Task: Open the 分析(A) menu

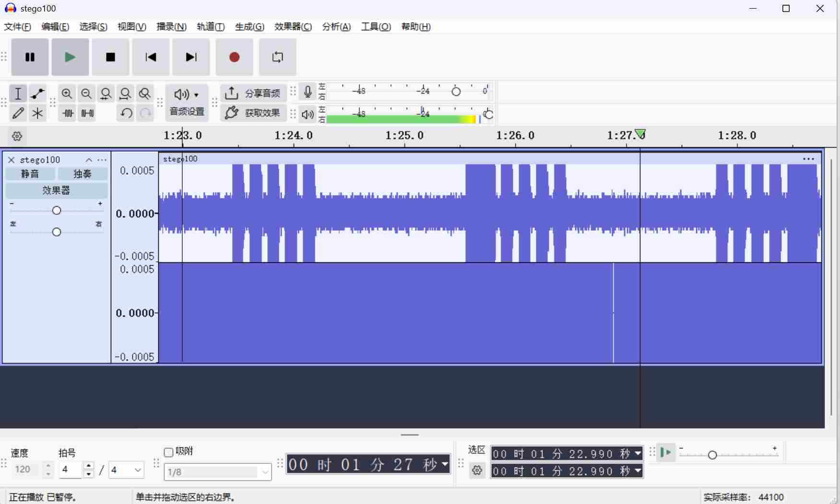Action: click(x=336, y=27)
